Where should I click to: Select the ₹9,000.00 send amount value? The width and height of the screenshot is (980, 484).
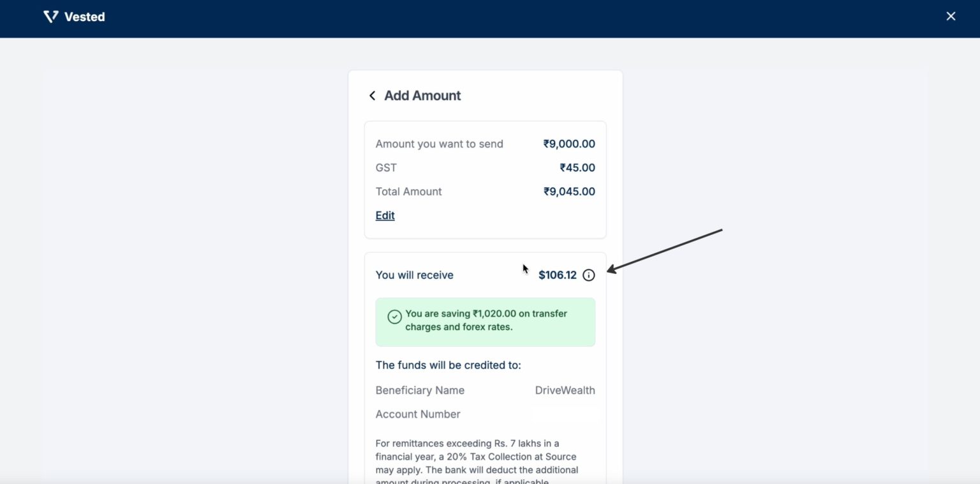(x=569, y=144)
